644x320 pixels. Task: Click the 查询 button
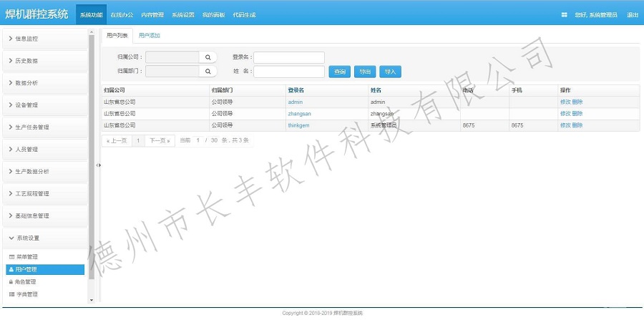click(x=339, y=72)
